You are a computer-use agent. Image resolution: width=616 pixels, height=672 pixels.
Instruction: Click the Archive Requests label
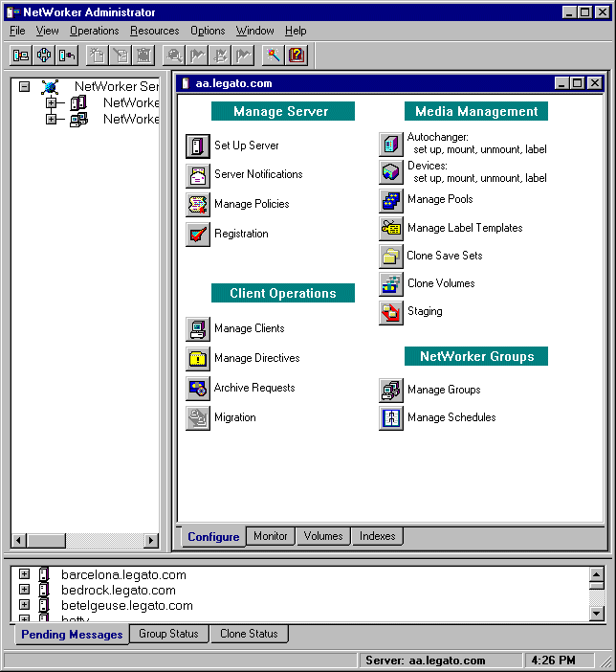click(x=254, y=389)
